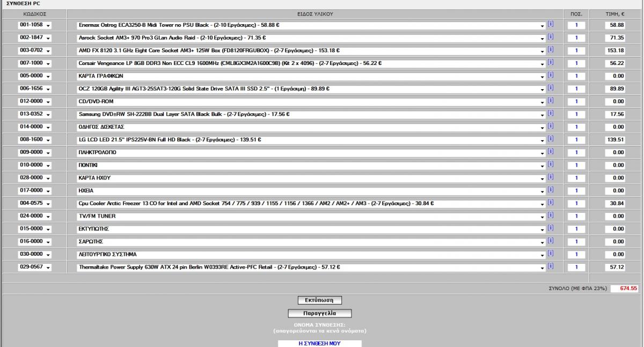Click the ΚΩΔΙΚΟΣ column header
Viewport: 644px width, 347px height.
(x=34, y=13)
